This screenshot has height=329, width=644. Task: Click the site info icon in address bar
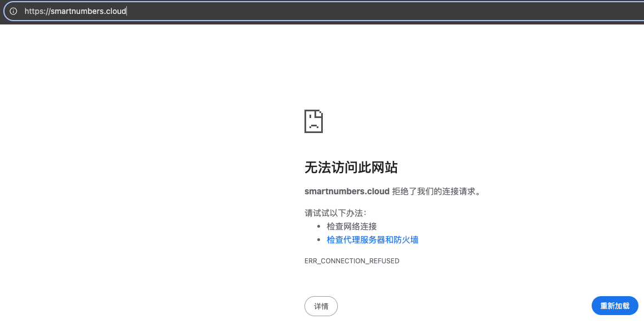tap(13, 11)
